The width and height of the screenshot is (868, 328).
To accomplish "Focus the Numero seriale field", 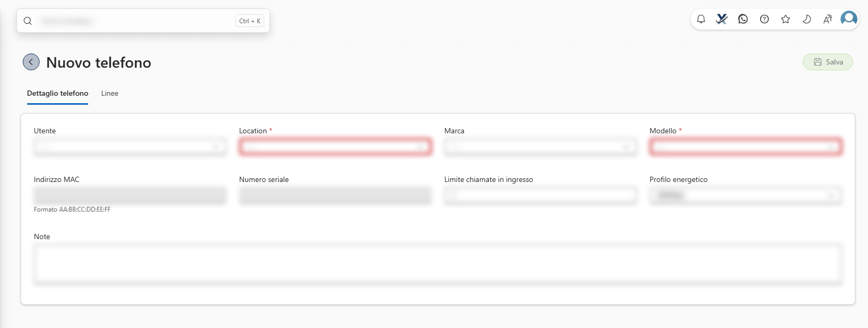I will click(x=335, y=196).
